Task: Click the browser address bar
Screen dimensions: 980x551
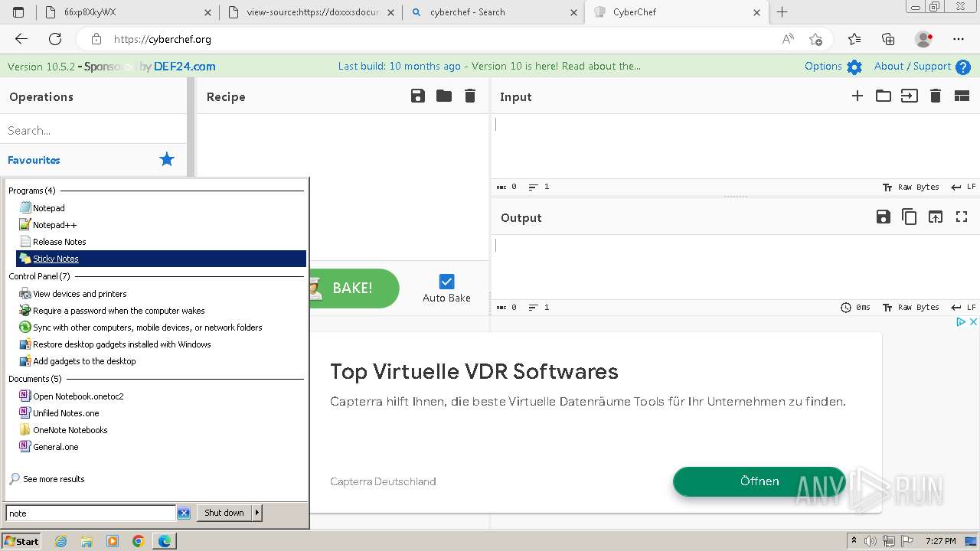Action: pyautogui.click(x=429, y=39)
